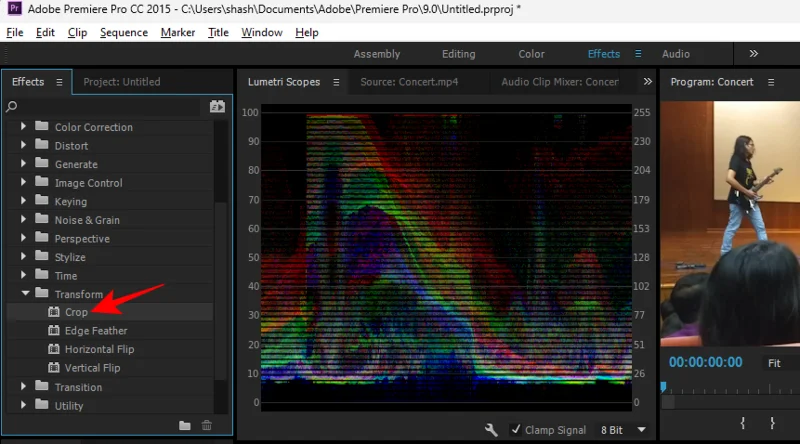Show more workspaces with overflow chevron

point(753,54)
